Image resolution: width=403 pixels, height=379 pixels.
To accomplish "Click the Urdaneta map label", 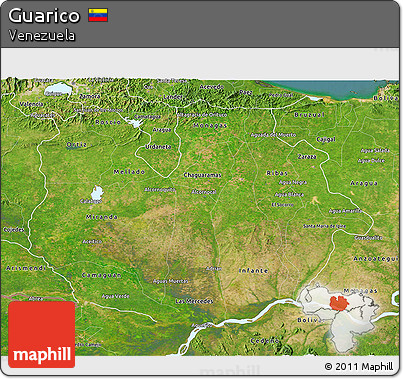I will coord(158,147).
